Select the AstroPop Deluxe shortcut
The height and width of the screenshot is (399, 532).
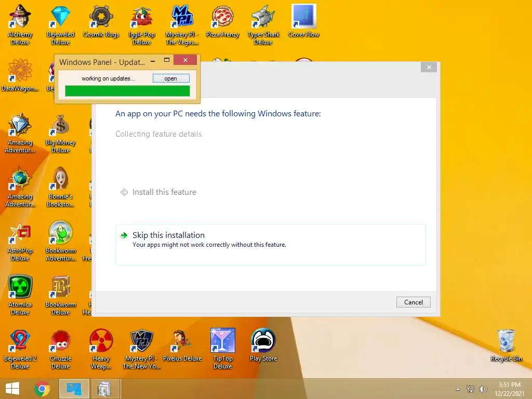click(20, 241)
